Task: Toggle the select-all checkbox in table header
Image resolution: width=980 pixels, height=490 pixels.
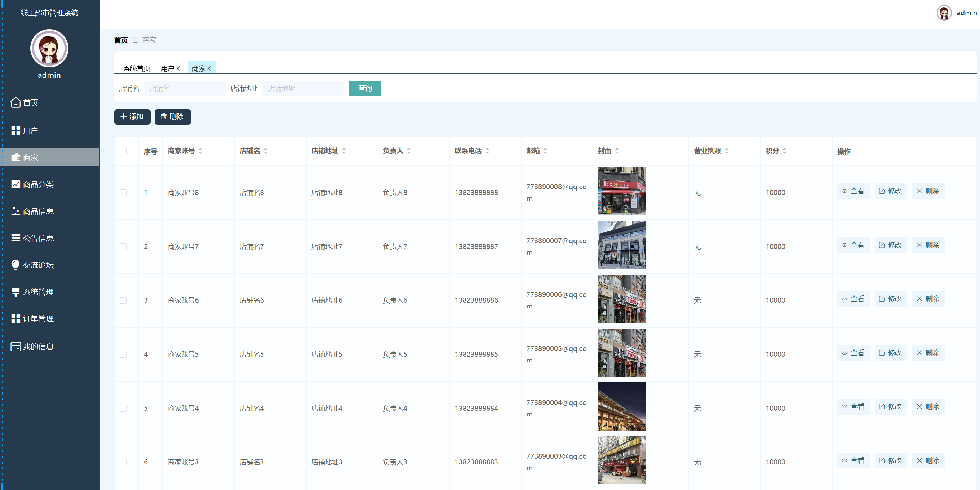Action: pos(123,151)
